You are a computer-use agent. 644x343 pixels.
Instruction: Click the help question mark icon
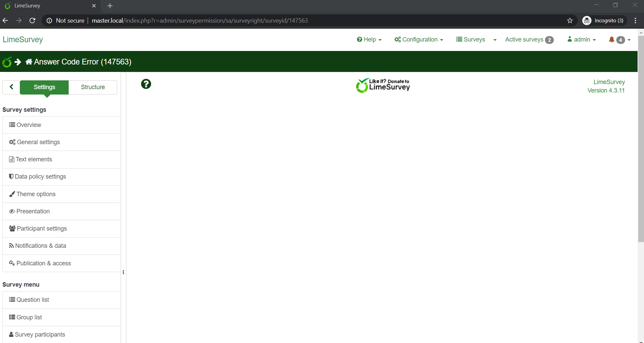[146, 84]
